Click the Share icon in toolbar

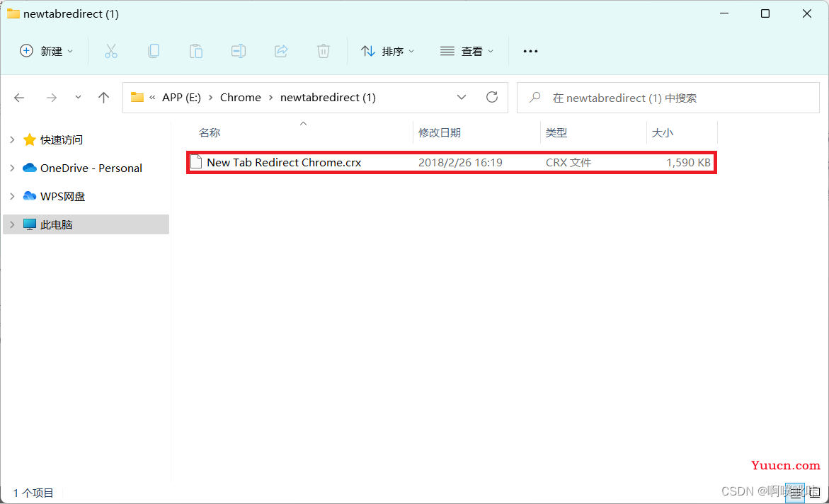pos(281,51)
